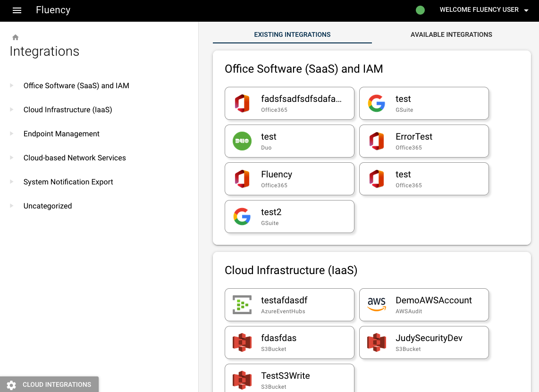
Task: Select Uncategorized sidebar item
Action: pyautogui.click(x=48, y=206)
